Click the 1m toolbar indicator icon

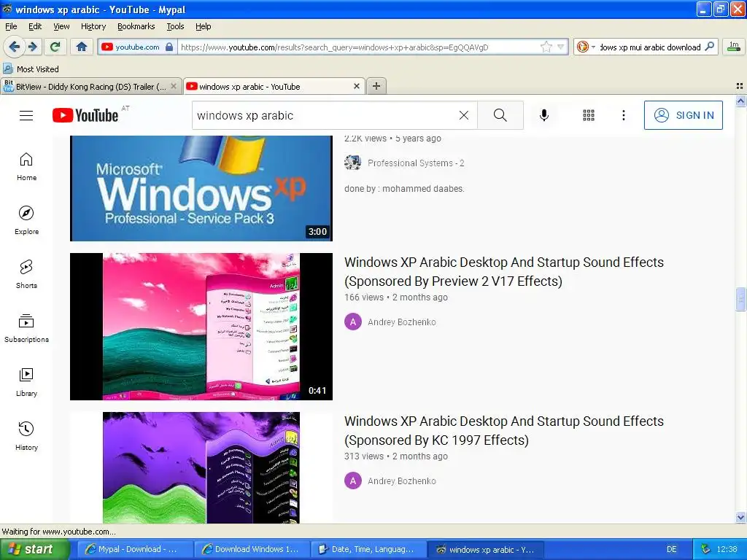click(x=734, y=47)
